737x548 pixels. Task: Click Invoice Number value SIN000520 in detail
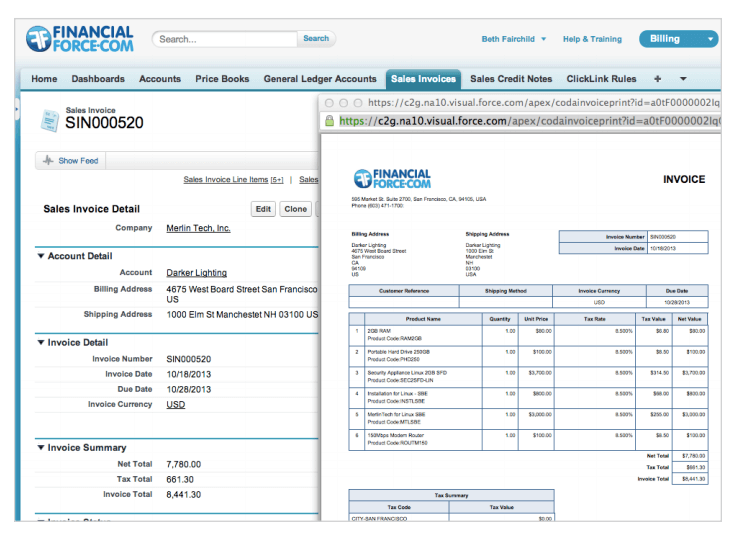[x=188, y=359]
